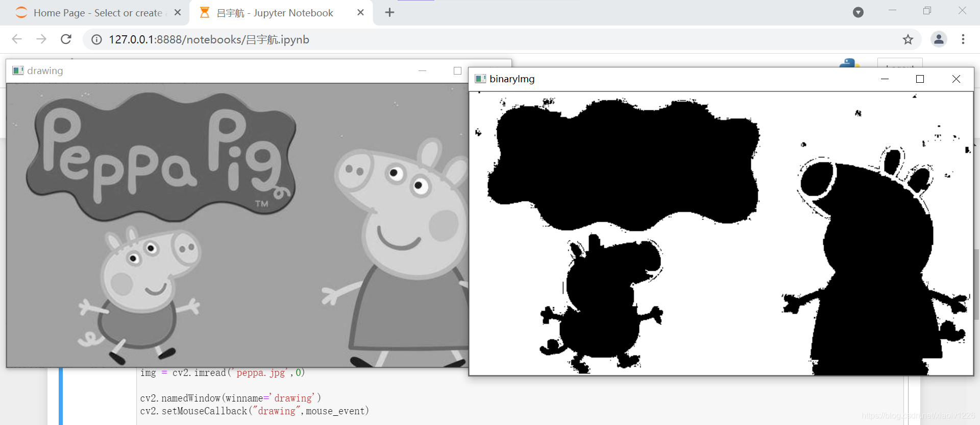The image size is (980, 425).
Task: Click the grayscale Peppa image in drawing window
Action: click(237, 225)
